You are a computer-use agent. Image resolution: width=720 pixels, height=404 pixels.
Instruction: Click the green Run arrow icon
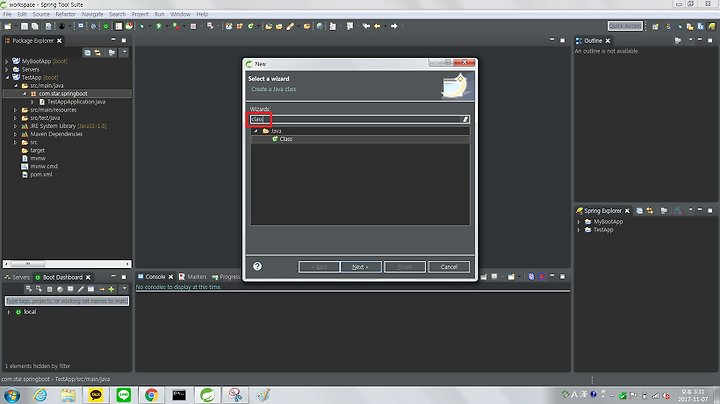point(159,26)
